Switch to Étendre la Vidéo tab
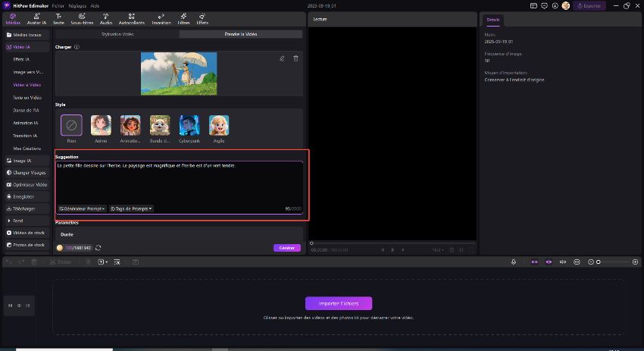This screenshot has width=644, height=351. [241, 34]
